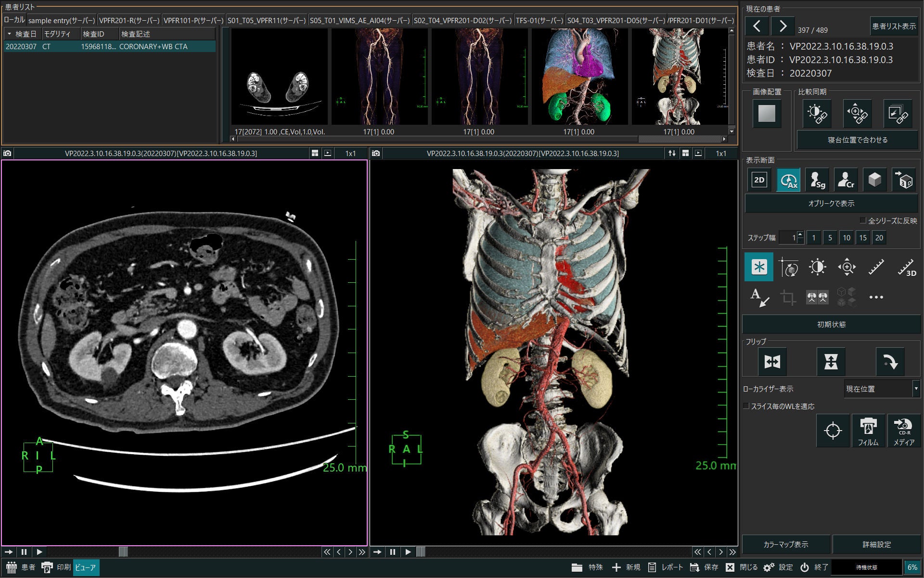Capture snapshot of the left viewport
Image resolution: width=924 pixels, height=578 pixels.
7,153
